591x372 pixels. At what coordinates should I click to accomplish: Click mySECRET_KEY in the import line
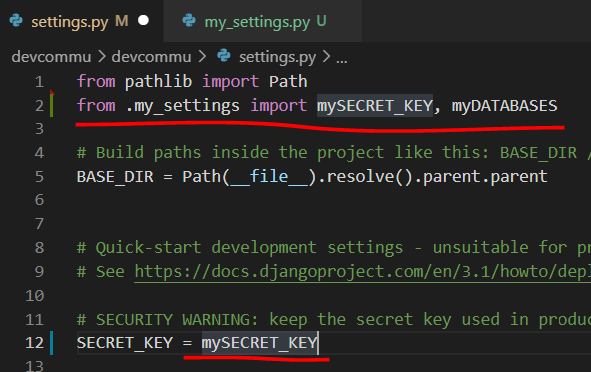(375, 106)
